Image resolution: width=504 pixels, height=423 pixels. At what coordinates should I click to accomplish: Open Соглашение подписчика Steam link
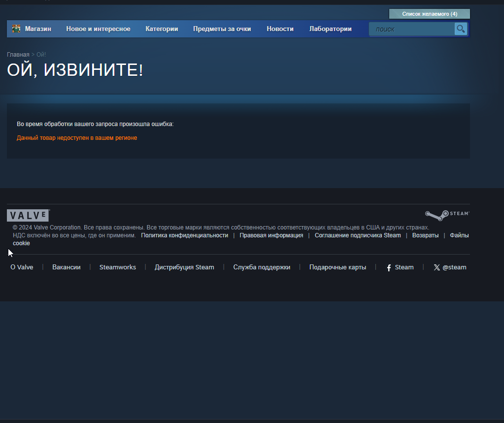click(x=358, y=235)
